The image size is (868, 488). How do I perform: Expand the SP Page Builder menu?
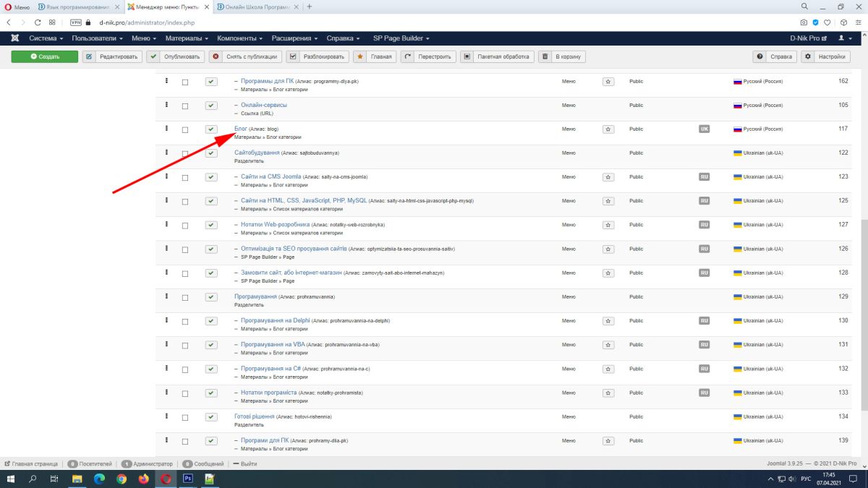coord(401,38)
